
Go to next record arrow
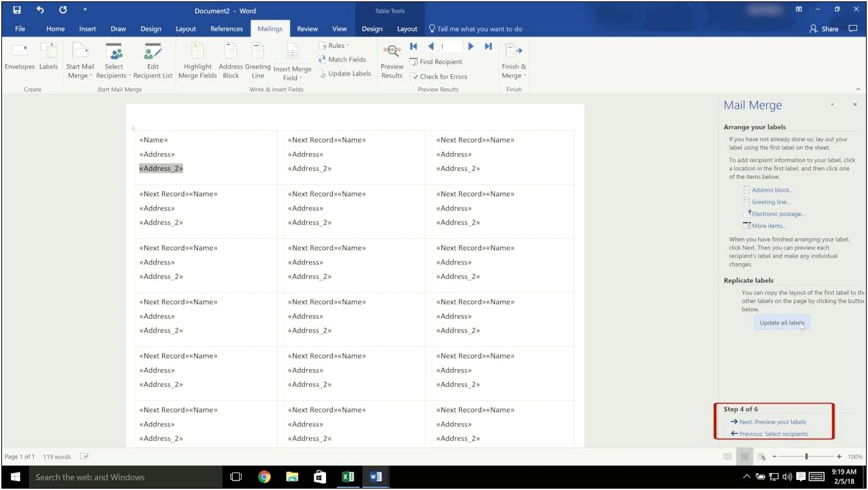click(471, 47)
